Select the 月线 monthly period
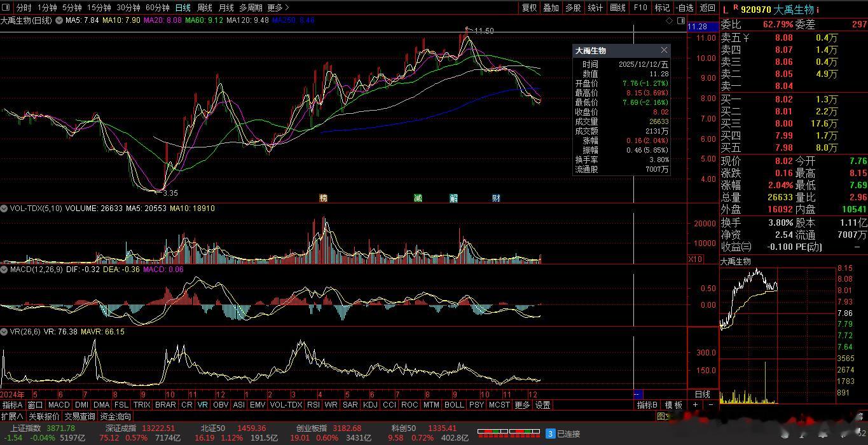This screenshot has width=868, height=445. coord(226,8)
